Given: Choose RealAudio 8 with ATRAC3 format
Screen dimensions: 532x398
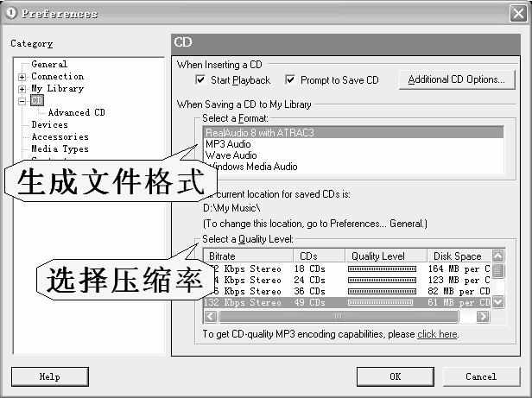Looking at the screenshot, I should pos(353,132).
